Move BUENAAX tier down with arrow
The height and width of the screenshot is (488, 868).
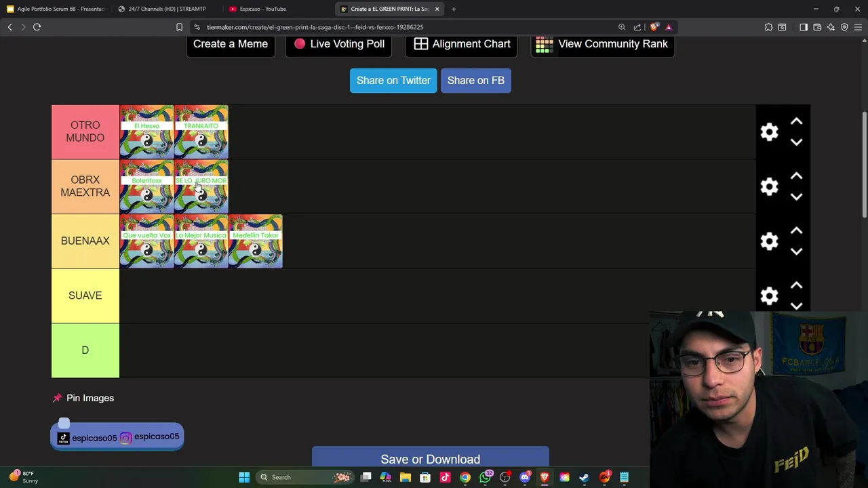[x=796, y=251]
